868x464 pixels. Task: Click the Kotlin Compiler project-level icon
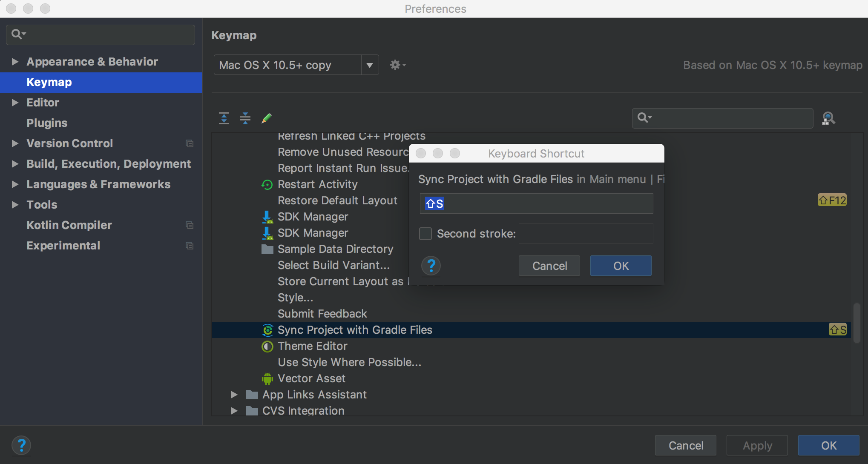[x=190, y=225]
